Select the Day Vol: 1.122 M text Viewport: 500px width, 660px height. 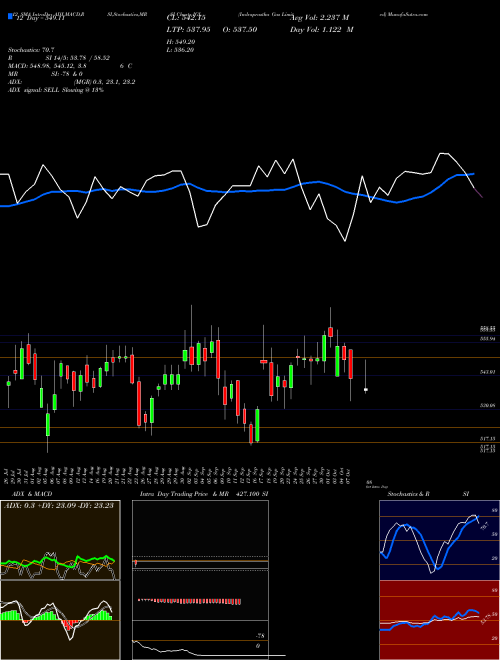pyautogui.click(x=322, y=29)
